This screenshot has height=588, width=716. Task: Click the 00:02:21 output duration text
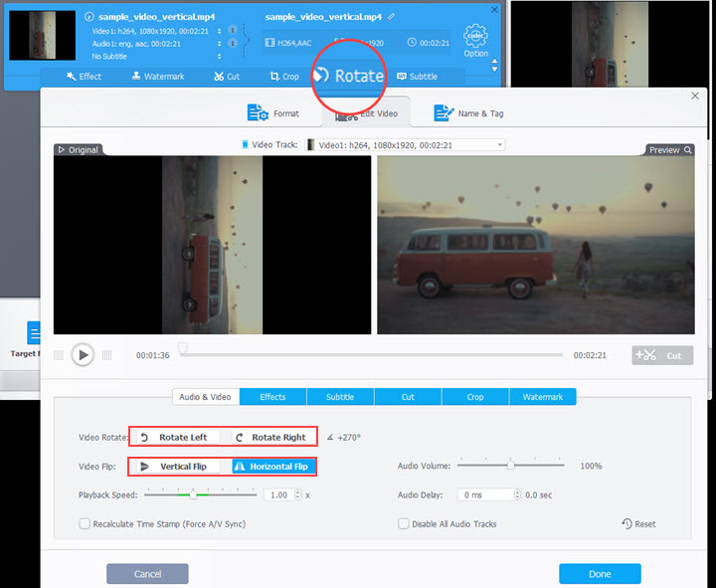pos(435,43)
